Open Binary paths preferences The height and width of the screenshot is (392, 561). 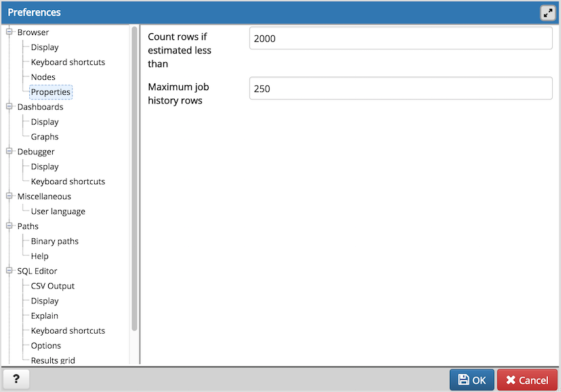[55, 241]
